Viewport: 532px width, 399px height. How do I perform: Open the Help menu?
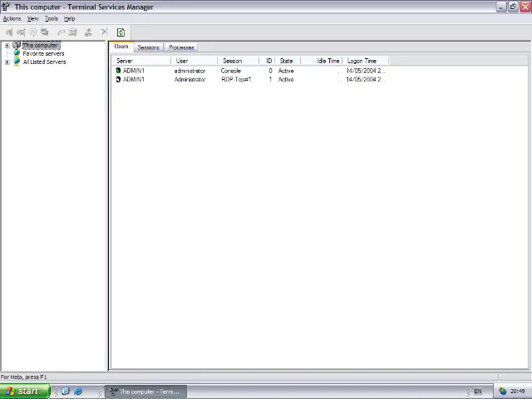70,18
